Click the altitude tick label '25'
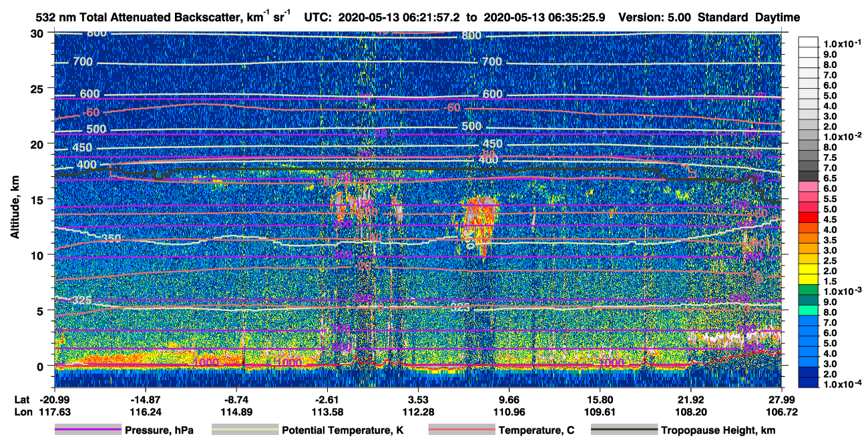Screen dimensions: 868x445 39,88
